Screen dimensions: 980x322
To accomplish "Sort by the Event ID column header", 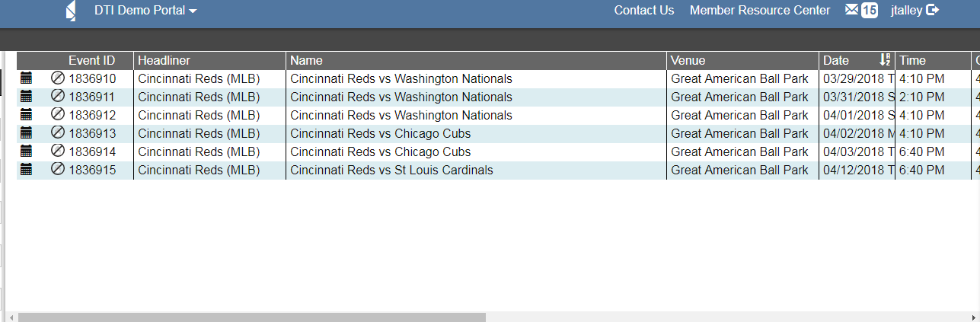I will point(91,60).
